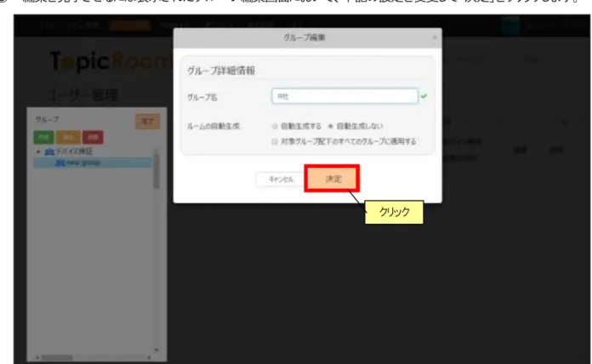Click the group tree scroll-right arrow
Image resolution: width=592 pixels, height=364 pixels.
[x=149, y=357]
